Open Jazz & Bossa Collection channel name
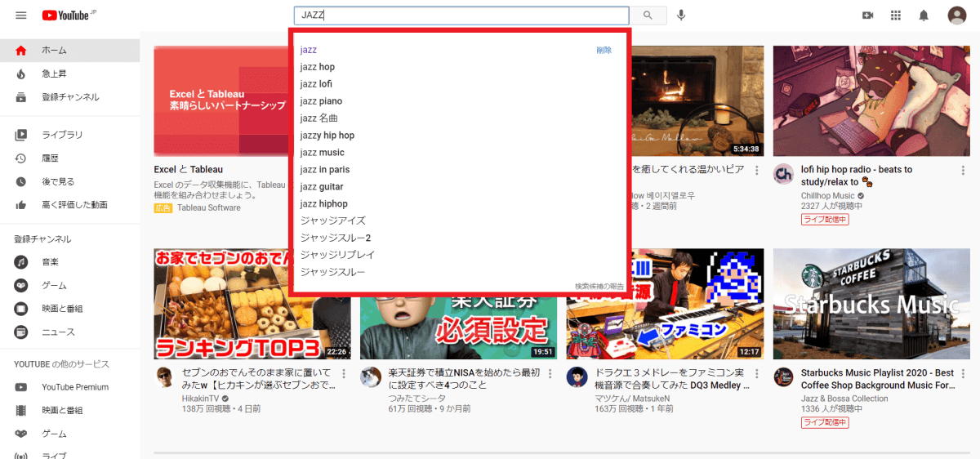This screenshot has height=459, width=980. [844, 399]
